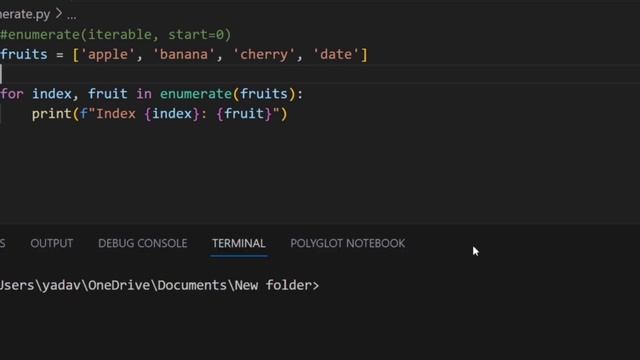Click the terminal prompt ending in New folder>
The image size is (640, 360).
tap(159, 285)
